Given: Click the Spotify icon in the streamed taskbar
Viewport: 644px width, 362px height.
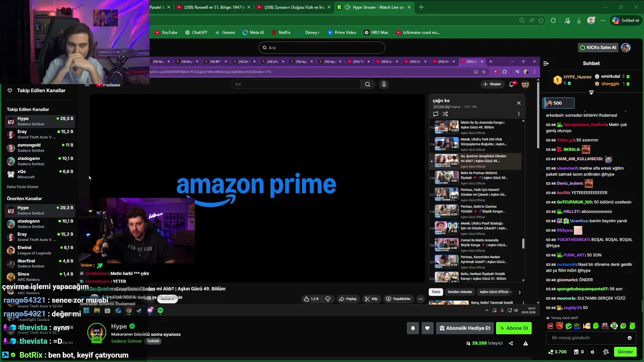Looking at the screenshot, I should coord(160,311).
